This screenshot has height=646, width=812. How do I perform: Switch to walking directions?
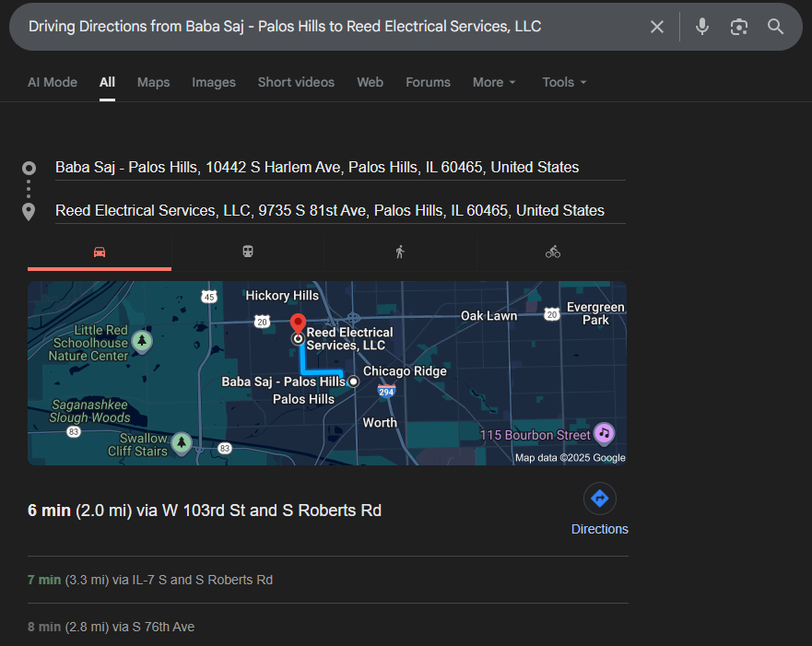pos(399,252)
